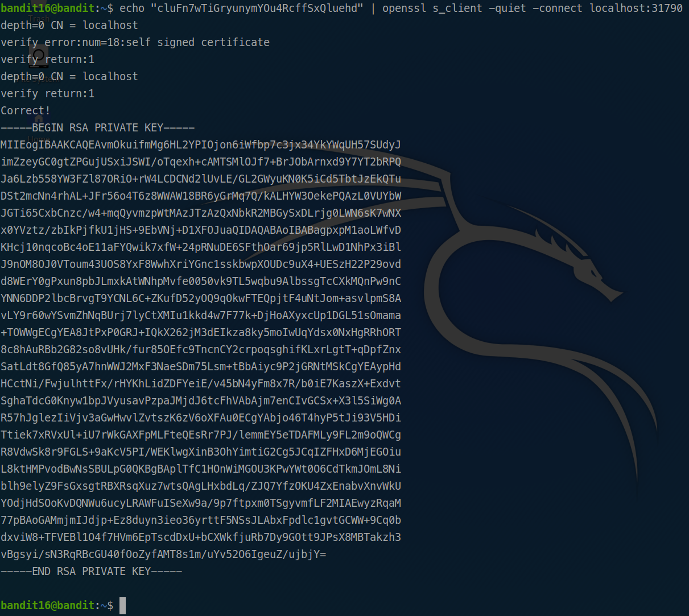This screenshot has width=689, height=616.
Task: Click the bottom bandit16@bandit prompt text
Action: [49, 606]
